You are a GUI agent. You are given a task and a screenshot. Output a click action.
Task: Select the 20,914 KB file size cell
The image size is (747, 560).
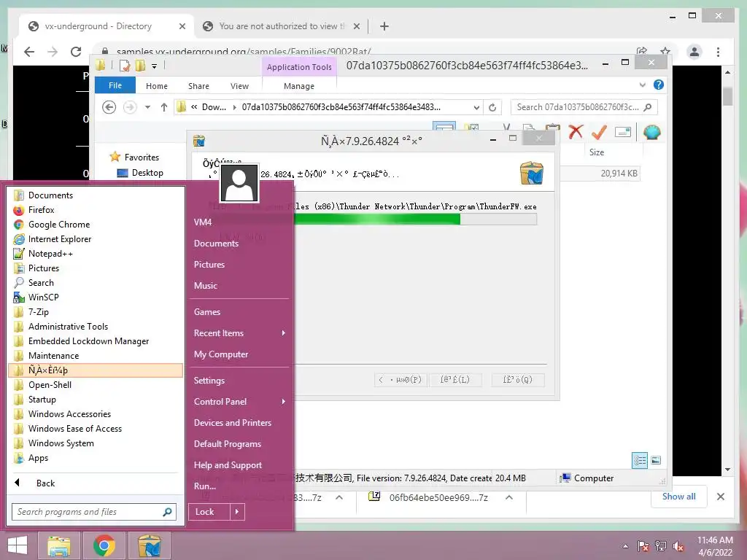pyautogui.click(x=619, y=174)
